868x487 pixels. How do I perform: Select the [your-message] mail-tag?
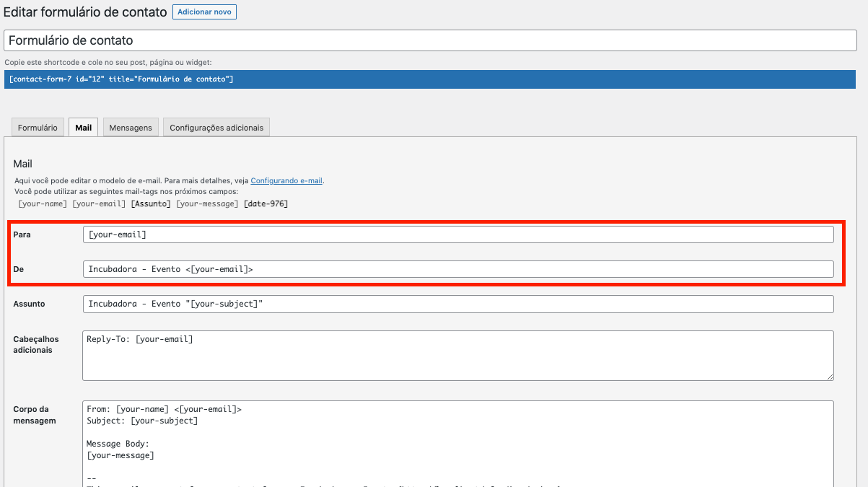click(207, 204)
